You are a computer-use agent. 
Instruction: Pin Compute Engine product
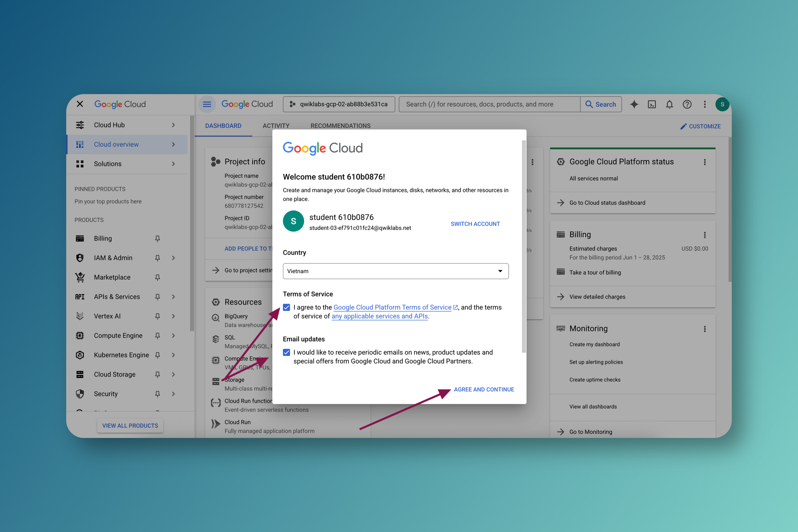pyautogui.click(x=158, y=336)
